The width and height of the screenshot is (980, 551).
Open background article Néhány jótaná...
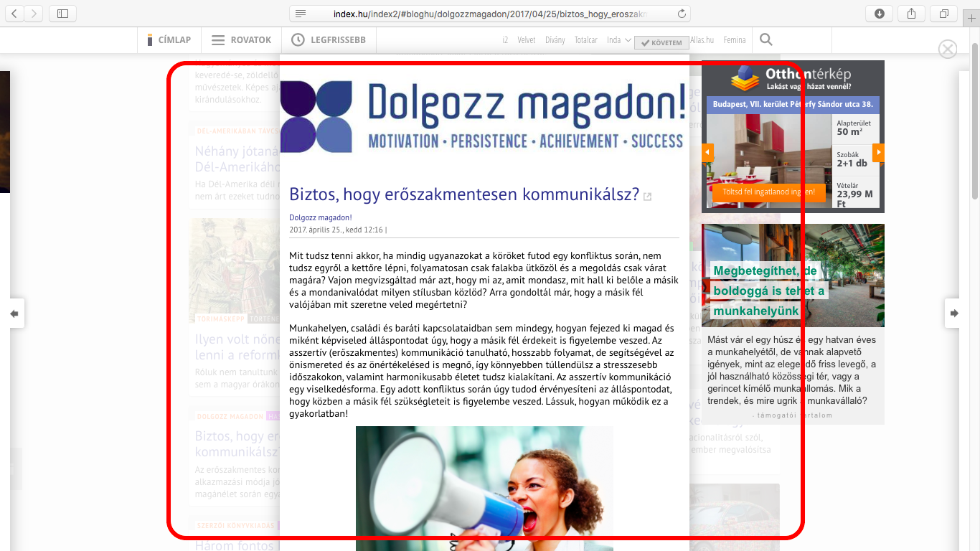237,159
